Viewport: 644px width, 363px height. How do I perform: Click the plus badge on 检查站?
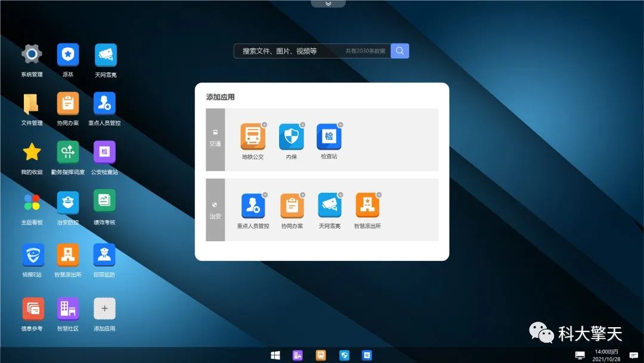[340, 125]
